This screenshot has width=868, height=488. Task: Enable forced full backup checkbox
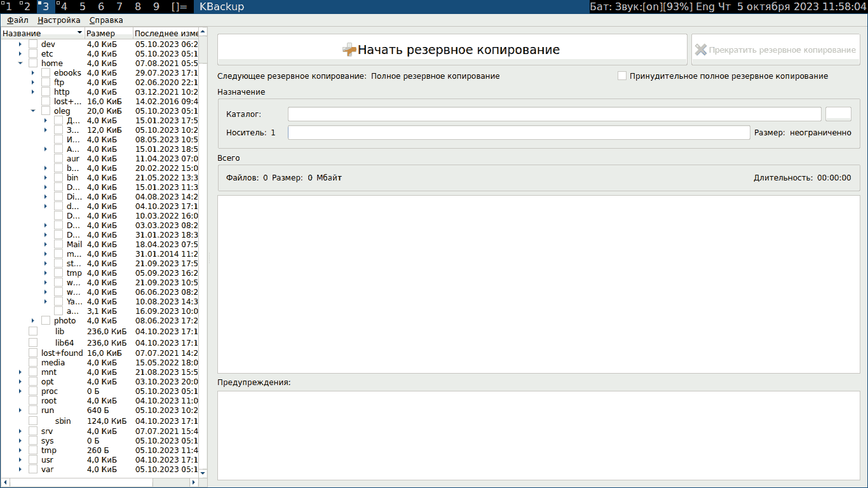[x=621, y=76]
